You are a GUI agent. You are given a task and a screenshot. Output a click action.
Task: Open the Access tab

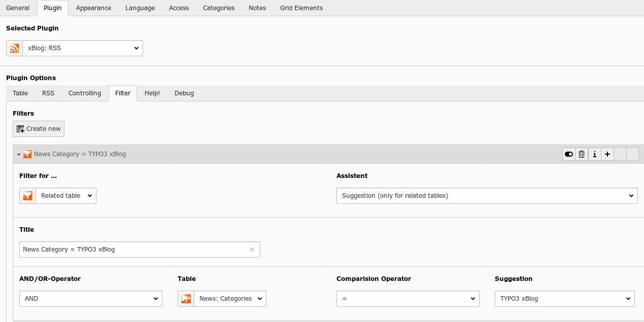coord(179,8)
